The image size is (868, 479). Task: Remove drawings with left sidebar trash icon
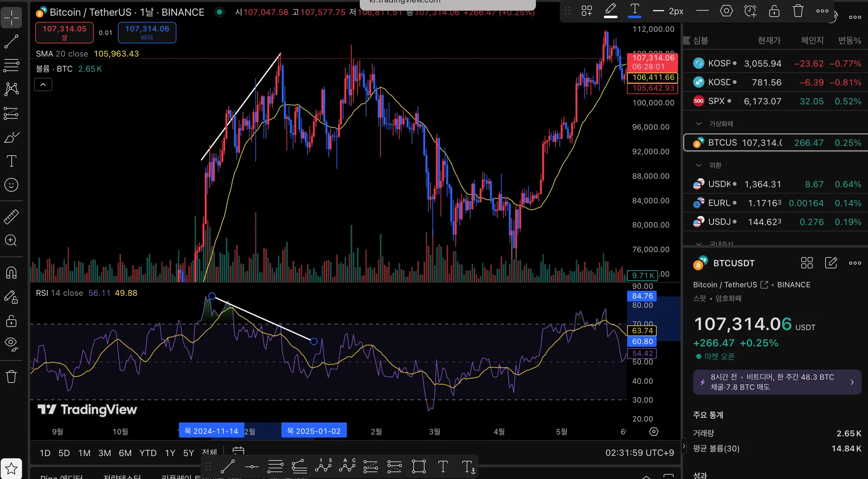pyautogui.click(x=11, y=376)
